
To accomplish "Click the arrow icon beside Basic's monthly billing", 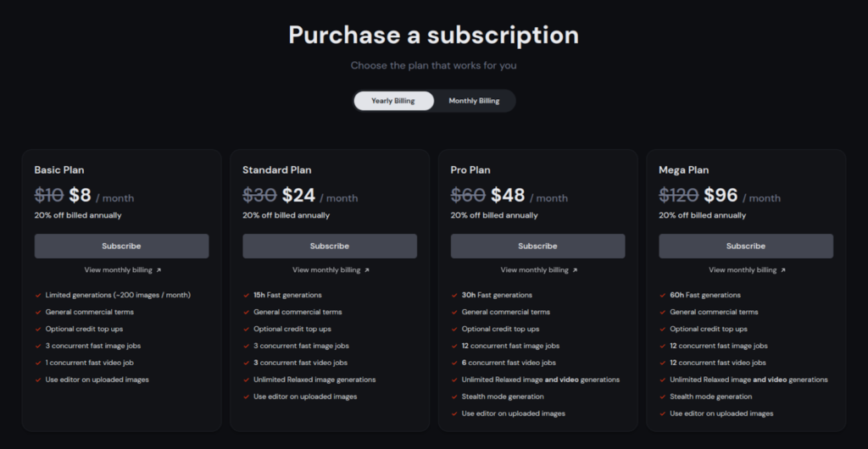I will [x=159, y=270].
